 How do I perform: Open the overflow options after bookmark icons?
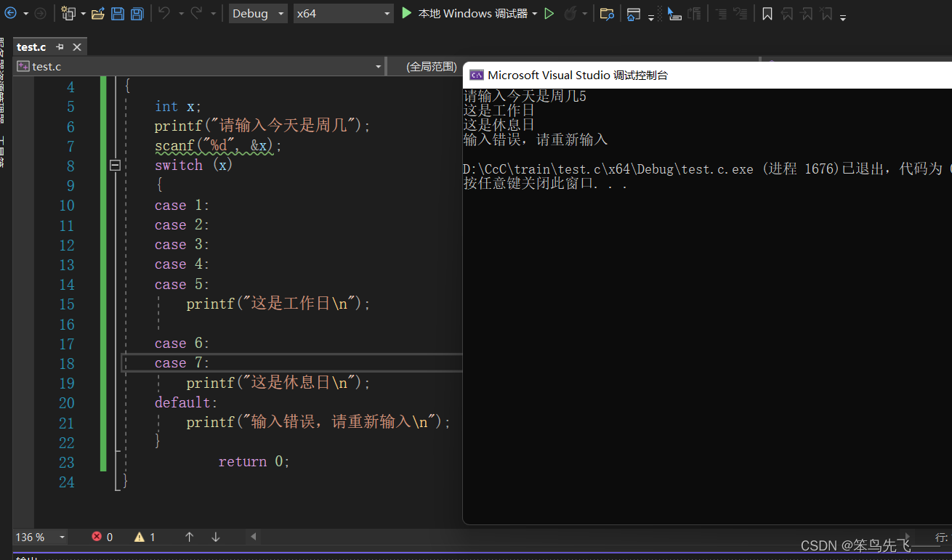[x=843, y=17]
